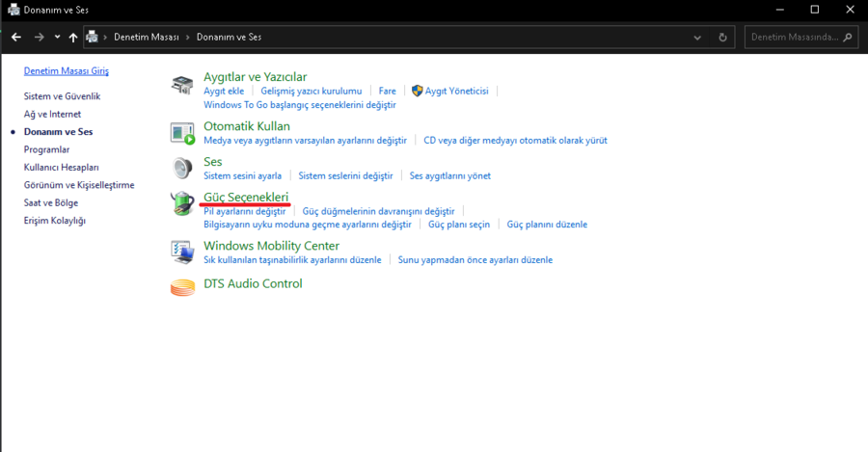Click the address bar path field
Screen dimensions: 868x452
[409, 37]
